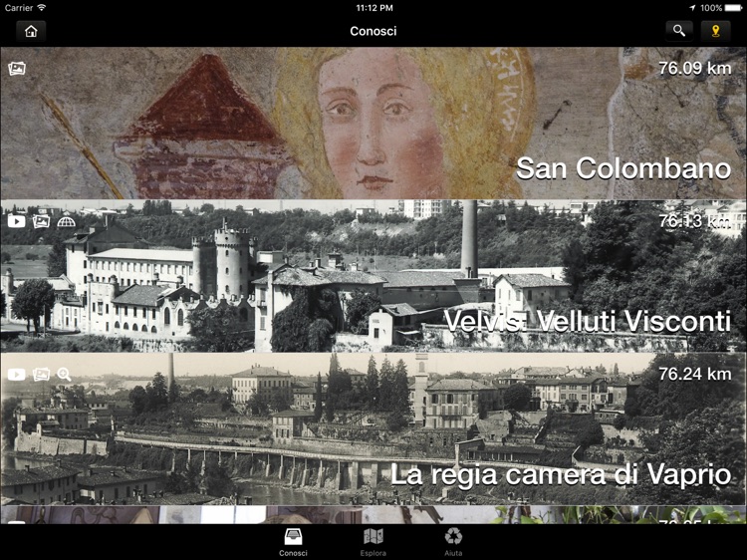Open photo gallery icon on San Colombano
Viewport: 747px width, 560px height.
[x=17, y=69]
